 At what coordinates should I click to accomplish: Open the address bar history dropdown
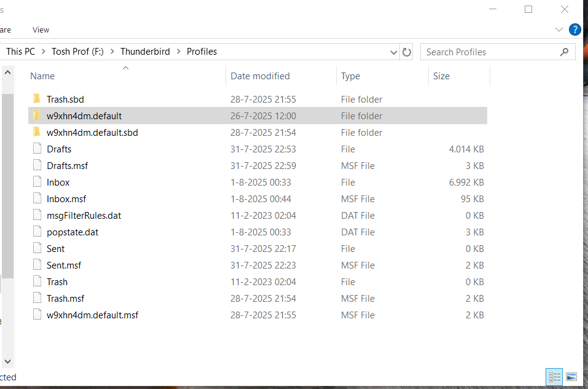(x=394, y=52)
